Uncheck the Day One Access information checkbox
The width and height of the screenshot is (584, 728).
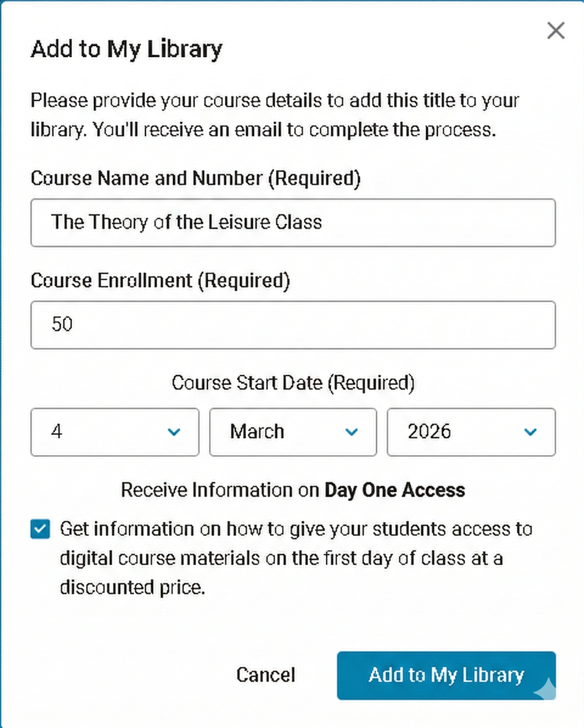40,529
